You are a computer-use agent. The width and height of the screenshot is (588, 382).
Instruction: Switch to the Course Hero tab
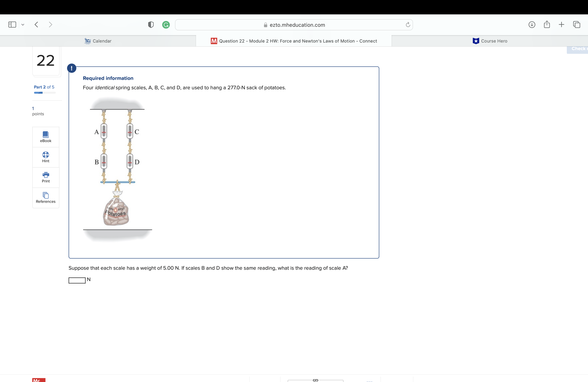(x=490, y=41)
